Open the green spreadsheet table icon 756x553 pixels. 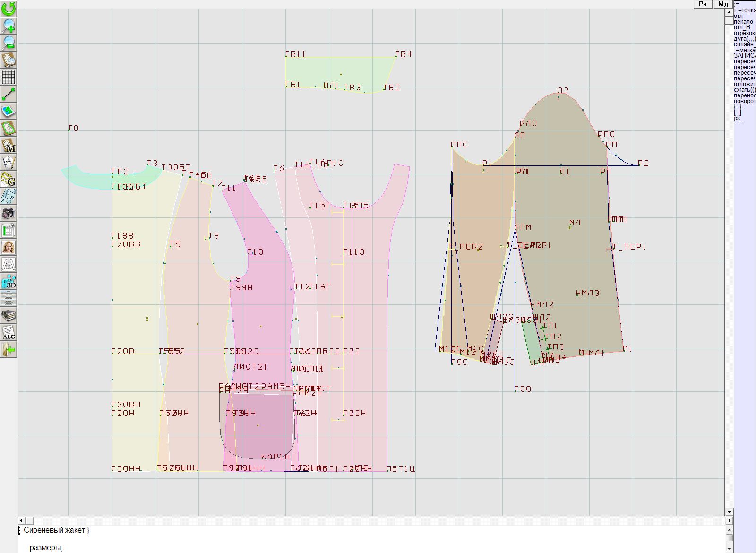[9, 231]
